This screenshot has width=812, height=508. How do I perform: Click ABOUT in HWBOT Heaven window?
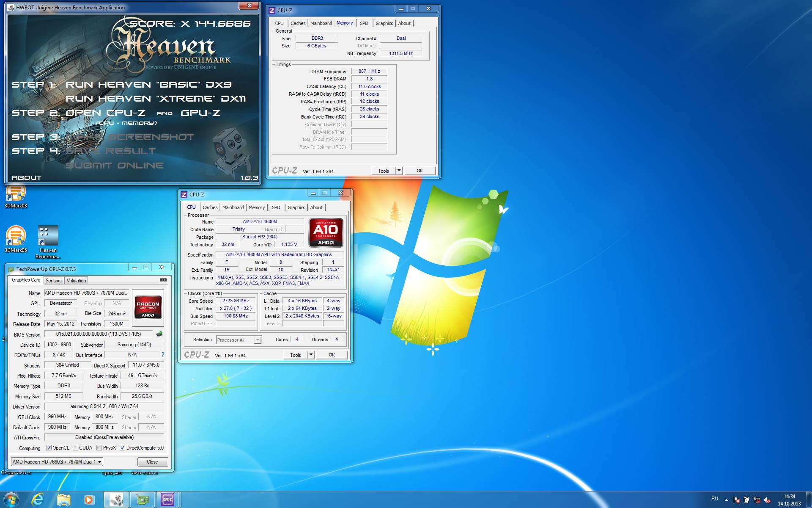coord(26,178)
